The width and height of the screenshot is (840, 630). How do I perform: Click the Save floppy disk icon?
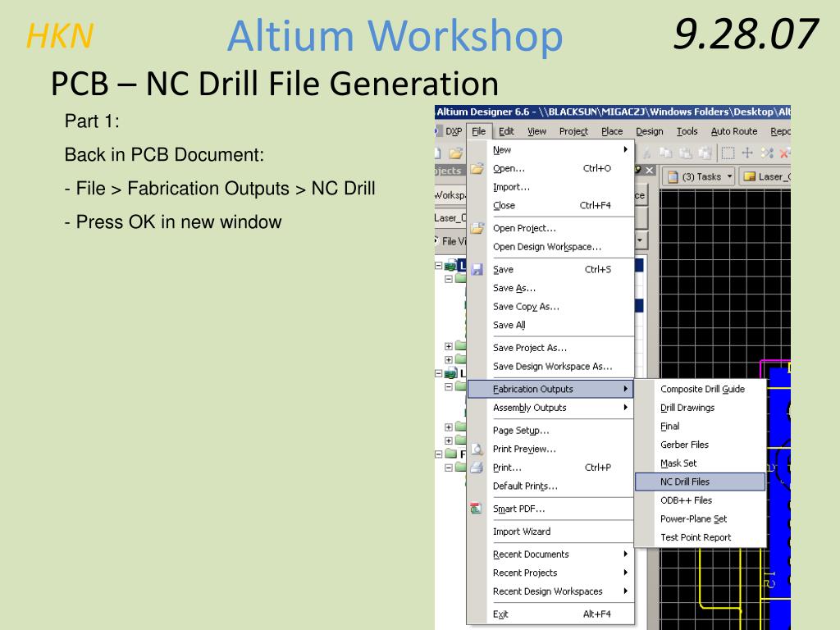477,269
